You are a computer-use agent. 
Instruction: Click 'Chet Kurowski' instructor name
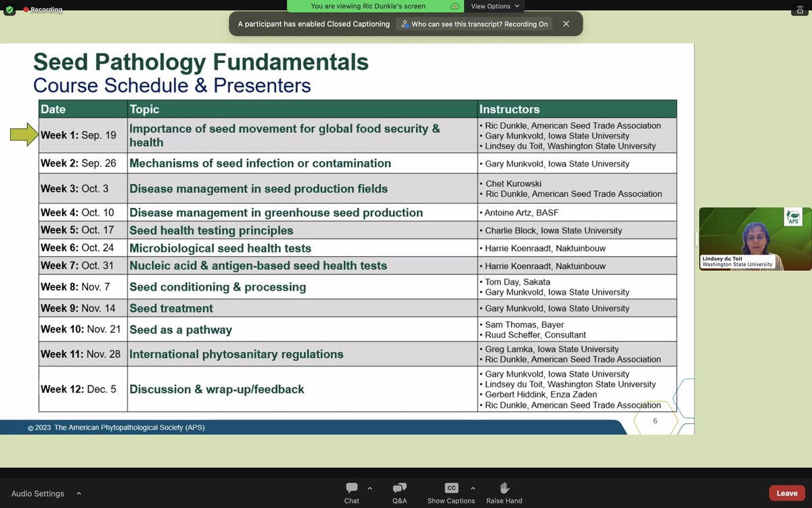[515, 184]
